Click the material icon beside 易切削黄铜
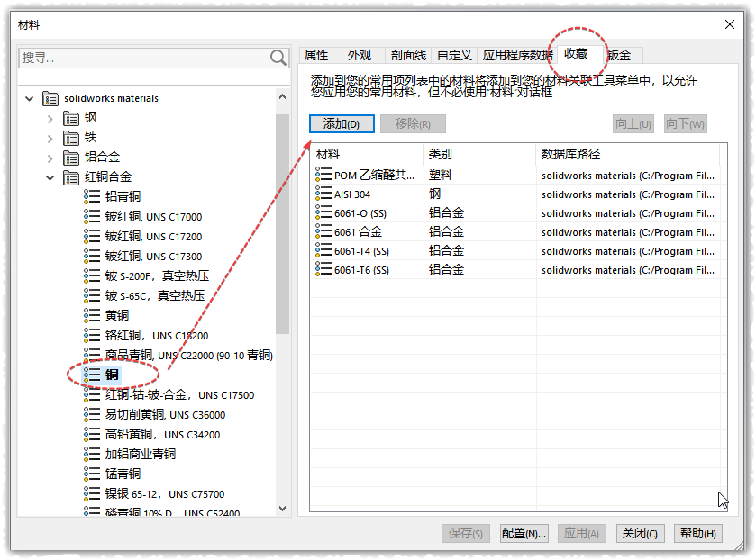 click(x=92, y=414)
